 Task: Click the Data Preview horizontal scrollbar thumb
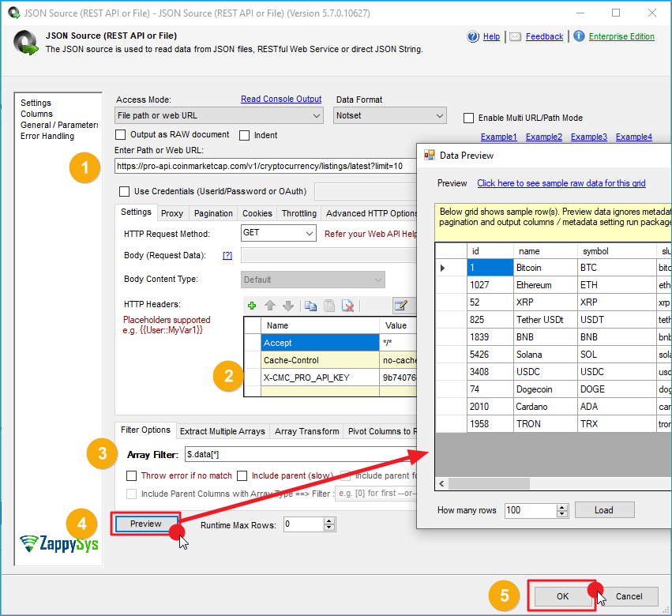[489, 484]
